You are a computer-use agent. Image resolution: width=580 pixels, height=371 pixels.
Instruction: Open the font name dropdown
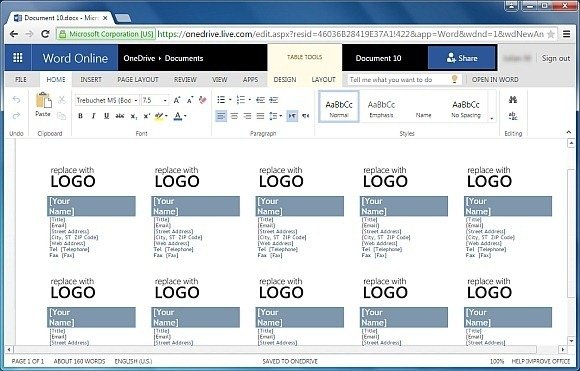136,100
